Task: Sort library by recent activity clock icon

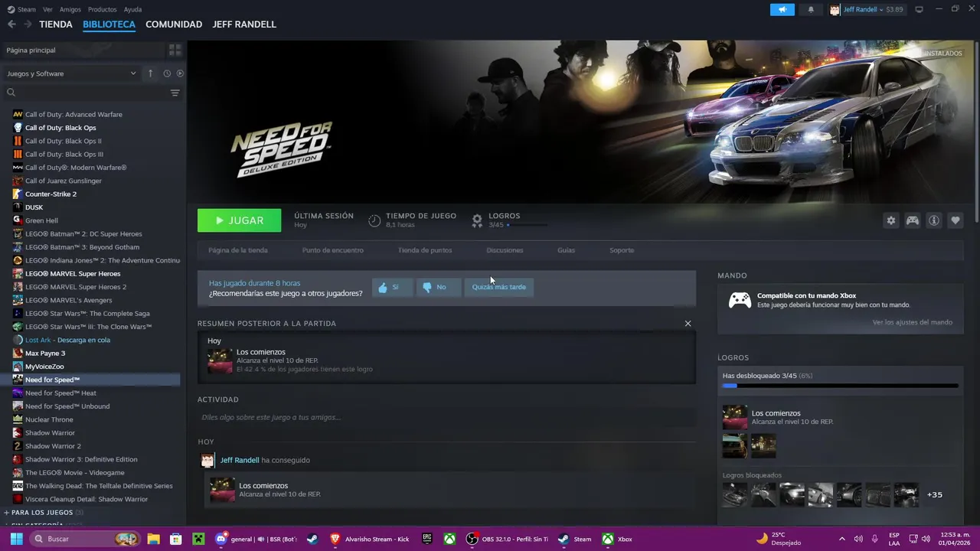Action: (x=166, y=73)
